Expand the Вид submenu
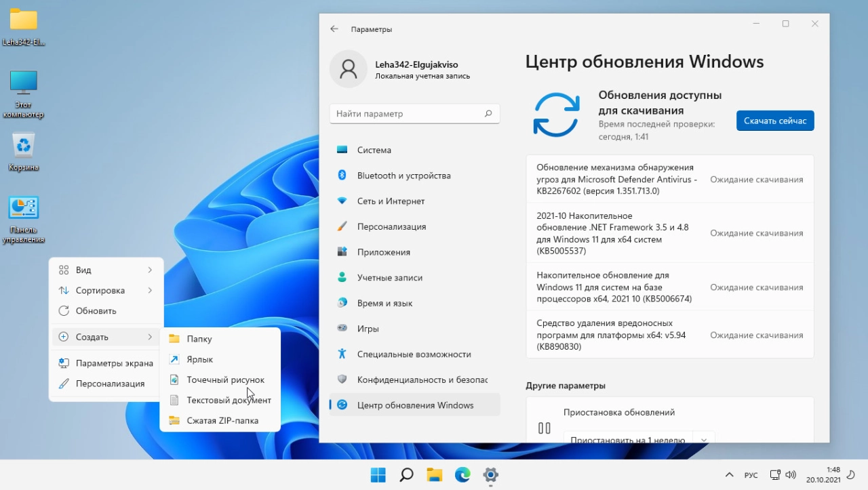Viewport: 868px width, 490px height. click(106, 270)
